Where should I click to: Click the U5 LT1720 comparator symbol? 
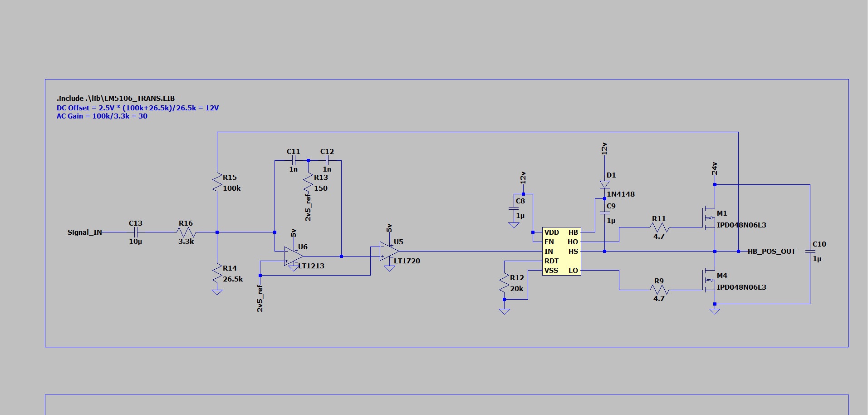coord(388,252)
